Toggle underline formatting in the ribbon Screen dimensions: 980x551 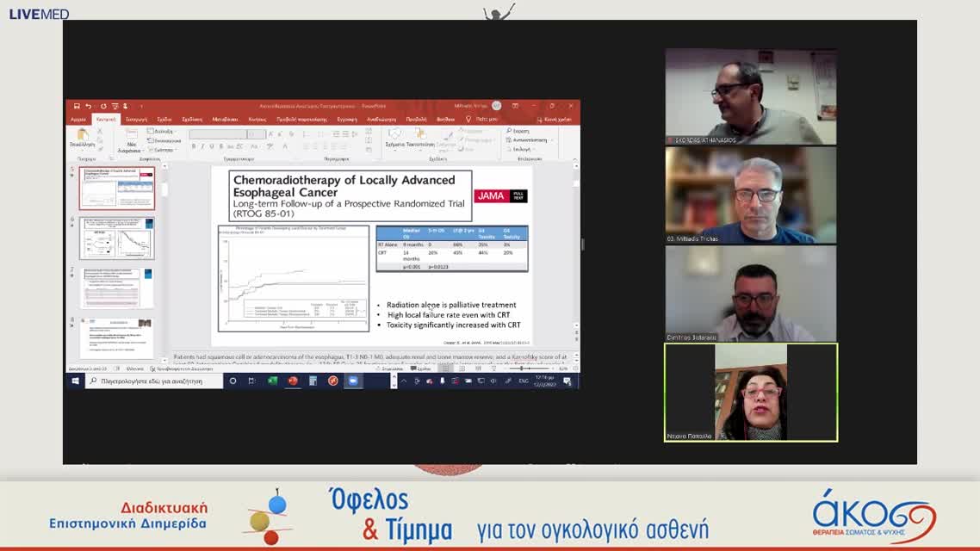point(212,146)
